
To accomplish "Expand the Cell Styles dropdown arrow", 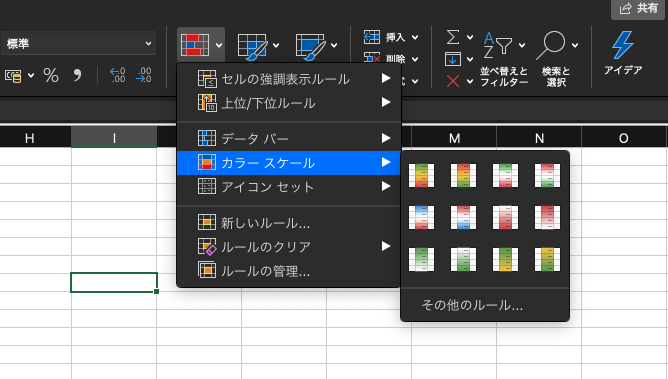I will tap(334, 45).
